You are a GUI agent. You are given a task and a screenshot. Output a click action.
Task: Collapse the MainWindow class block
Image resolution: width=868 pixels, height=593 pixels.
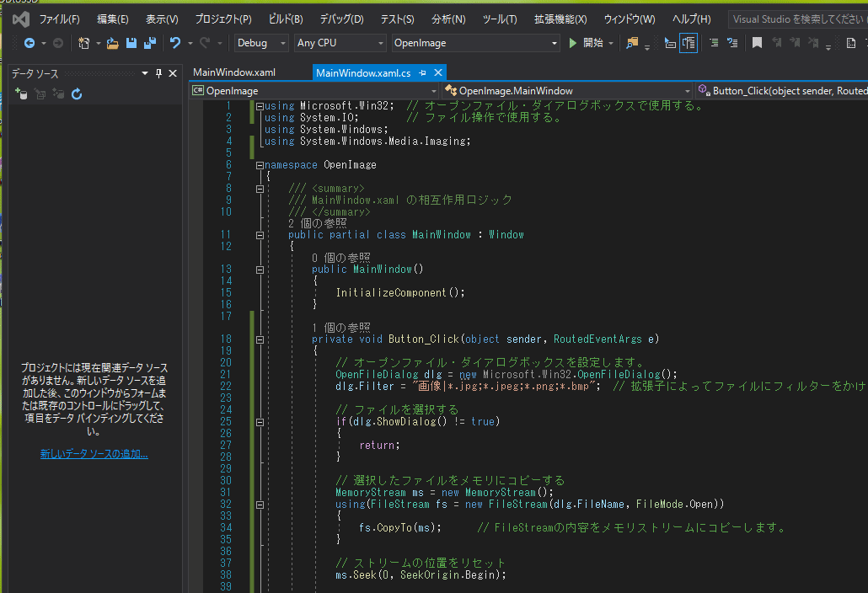click(260, 235)
